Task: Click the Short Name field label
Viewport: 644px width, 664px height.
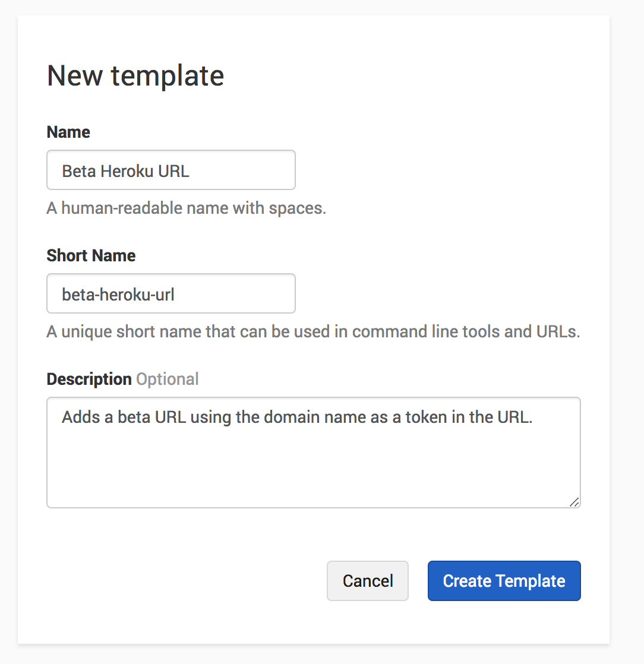Action: 91,255
